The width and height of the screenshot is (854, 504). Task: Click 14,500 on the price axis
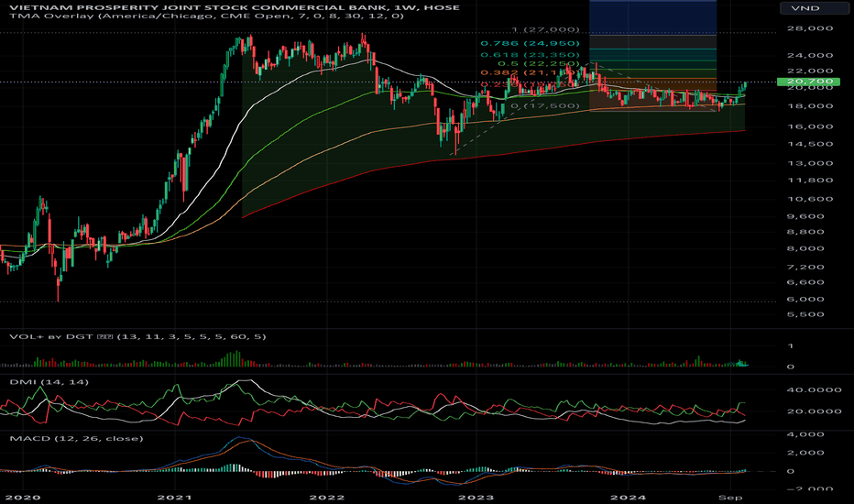(810, 145)
